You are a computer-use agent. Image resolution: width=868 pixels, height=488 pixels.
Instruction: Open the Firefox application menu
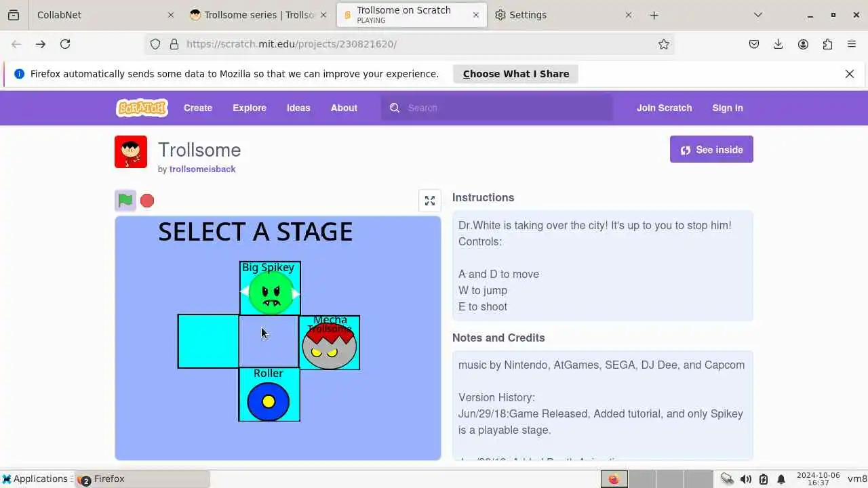[x=852, y=44]
